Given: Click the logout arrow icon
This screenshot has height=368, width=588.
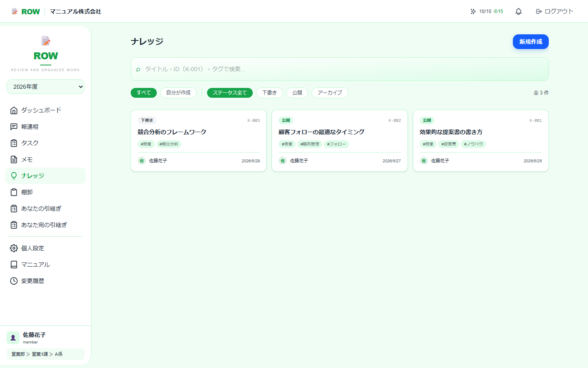Looking at the screenshot, I should point(539,11).
